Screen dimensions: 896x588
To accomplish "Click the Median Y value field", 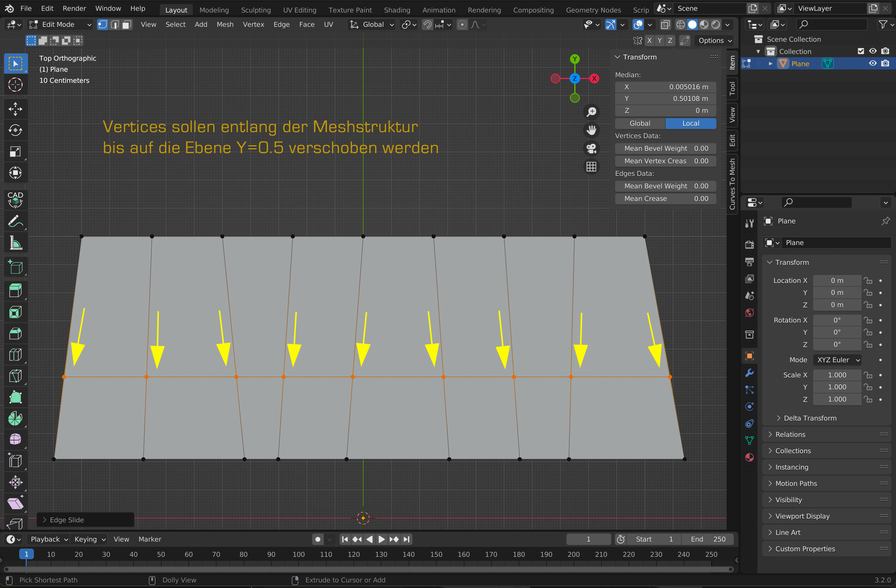I will tap(665, 99).
